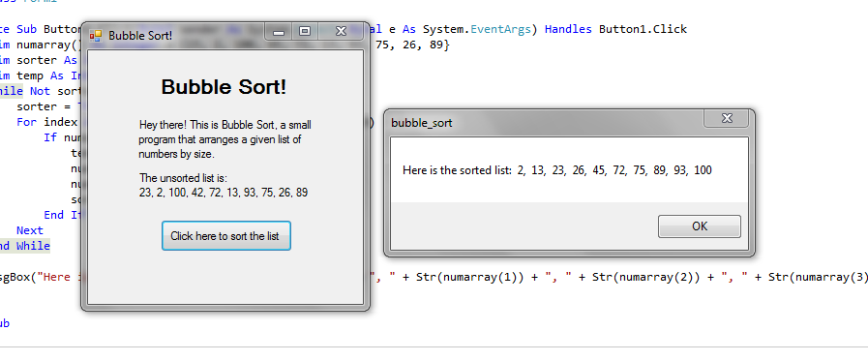Click 'Button1.Click' in the code editor

coord(643,29)
